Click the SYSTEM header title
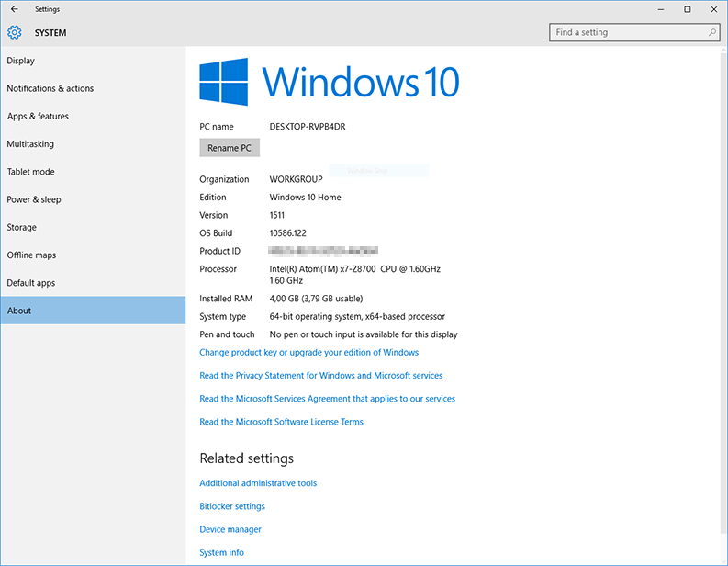This screenshot has width=728, height=566. pos(50,33)
